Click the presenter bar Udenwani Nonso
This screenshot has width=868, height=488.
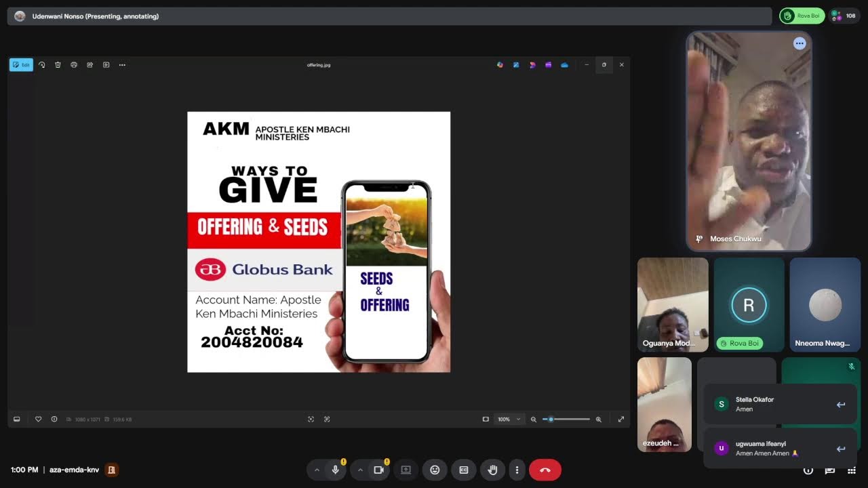pos(390,16)
